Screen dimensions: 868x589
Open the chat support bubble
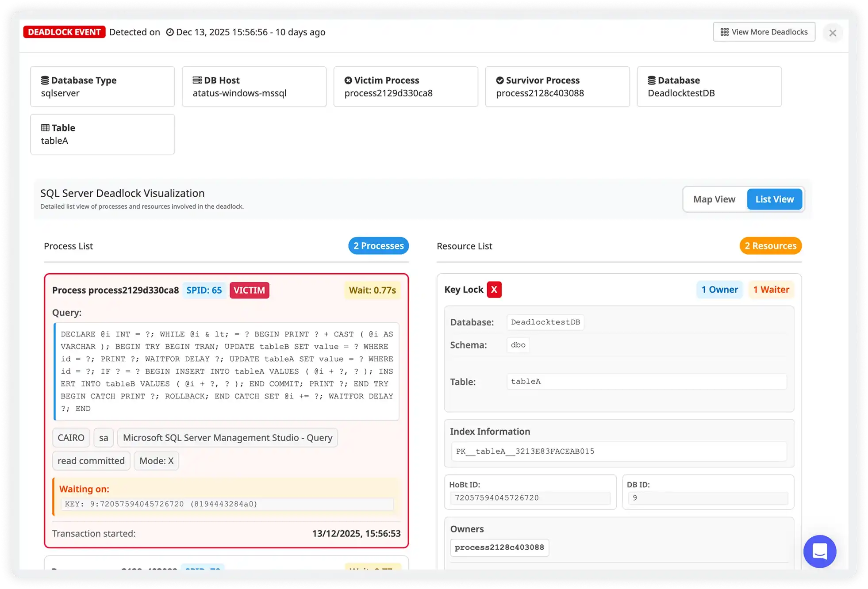(819, 551)
